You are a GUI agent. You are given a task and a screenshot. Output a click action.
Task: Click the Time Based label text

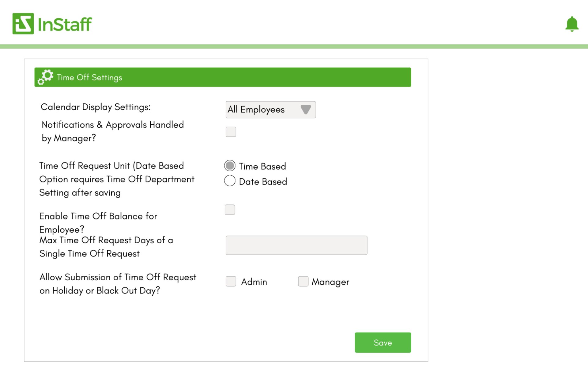coord(262,166)
